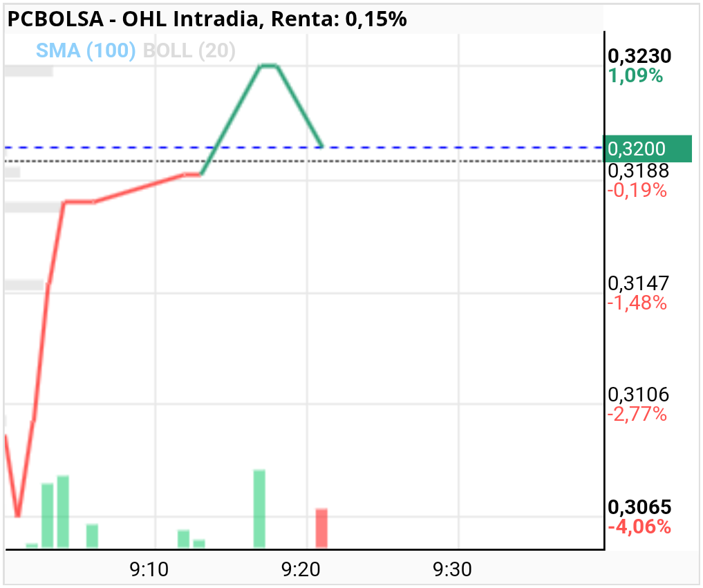Click the 9:10 time axis label
Screen dimensions: 703x588
click(x=149, y=569)
